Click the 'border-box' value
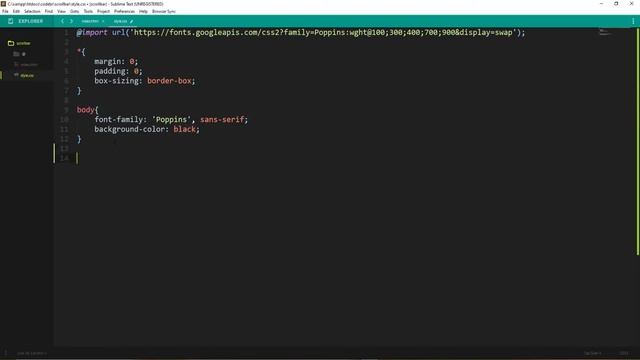Screen dimensions: 640x360 [x=169, y=81]
